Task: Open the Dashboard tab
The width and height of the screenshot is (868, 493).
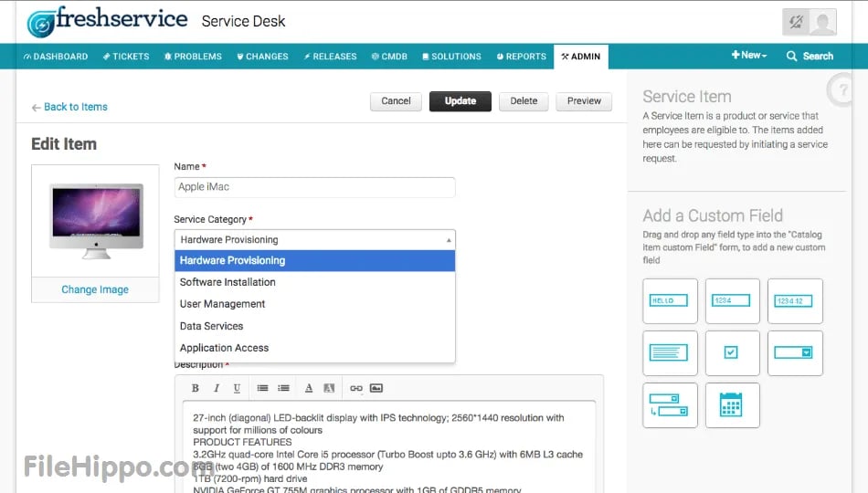Action: click(x=56, y=57)
